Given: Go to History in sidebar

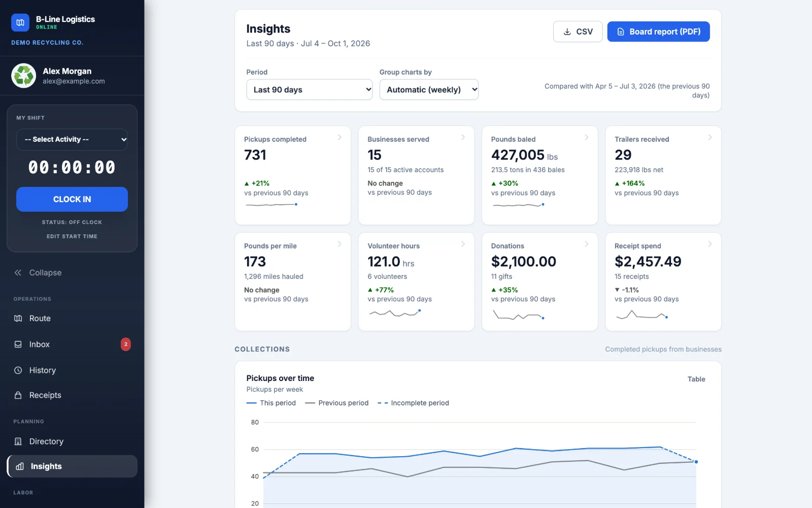Looking at the screenshot, I should pyautogui.click(x=72, y=370).
